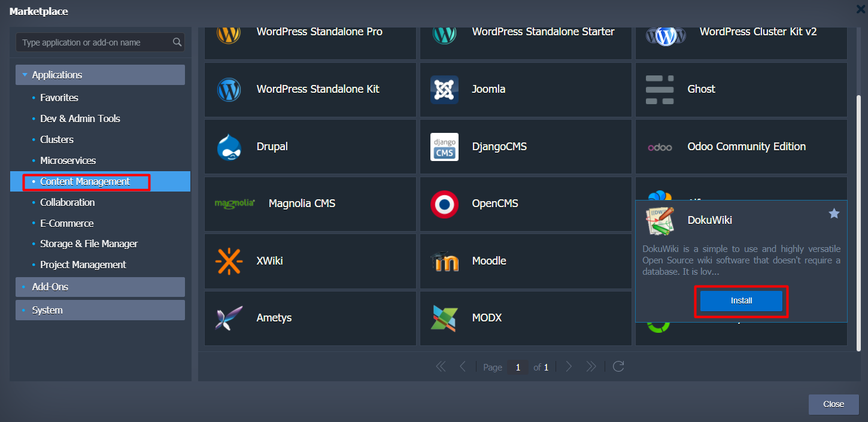Select the Drupal water drop icon
Image resolution: width=868 pixels, height=422 pixels.
(x=229, y=147)
